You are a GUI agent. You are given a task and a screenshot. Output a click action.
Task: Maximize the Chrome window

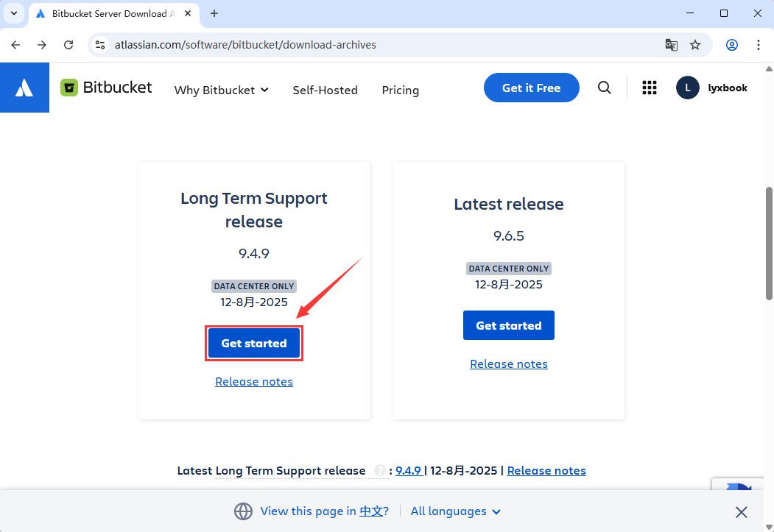click(724, 13)
